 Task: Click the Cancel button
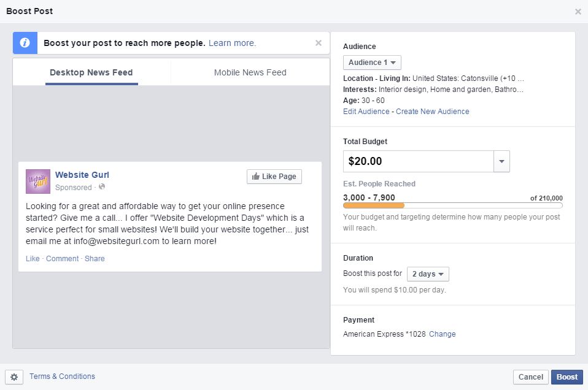530,377
